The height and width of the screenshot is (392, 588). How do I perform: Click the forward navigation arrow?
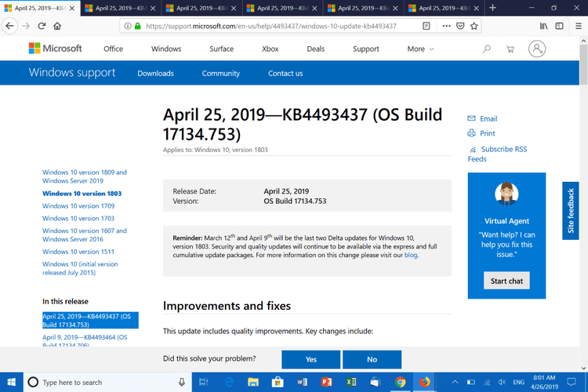26,26
